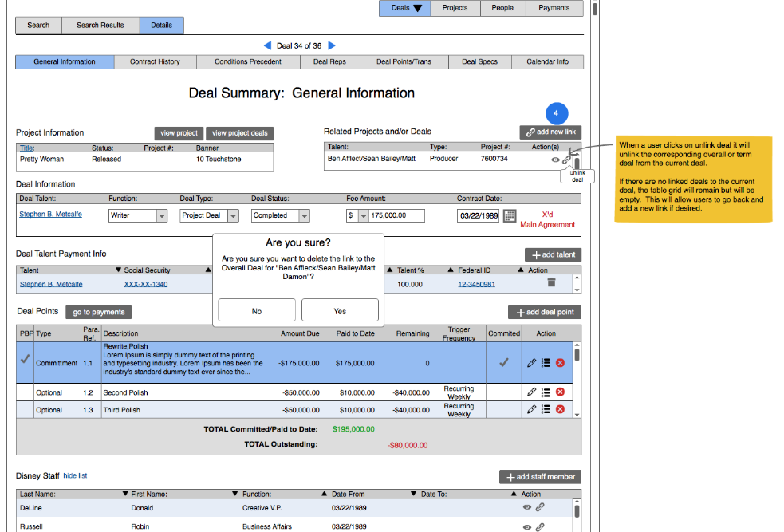Click the view project deals button

tap(240, 133)
